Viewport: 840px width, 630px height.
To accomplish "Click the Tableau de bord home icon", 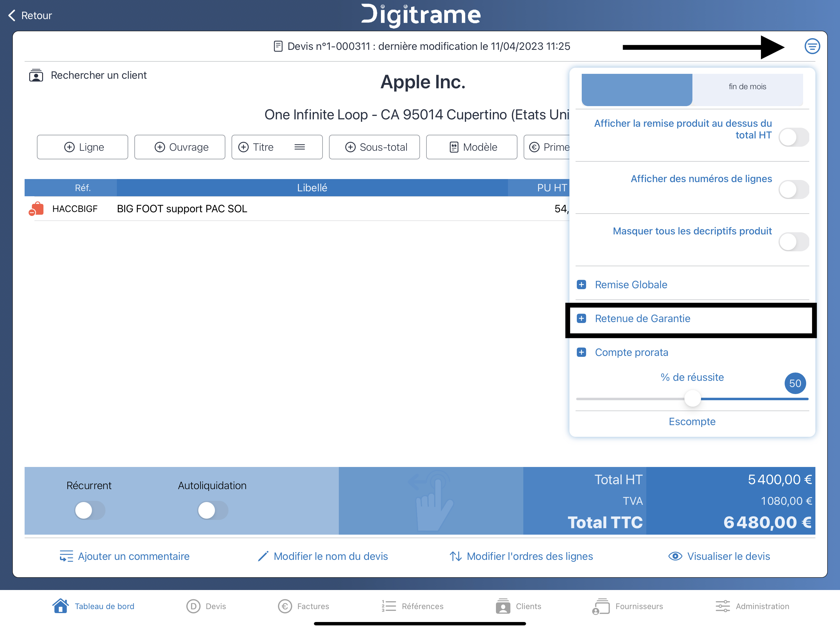I will (x=60, y=606).
